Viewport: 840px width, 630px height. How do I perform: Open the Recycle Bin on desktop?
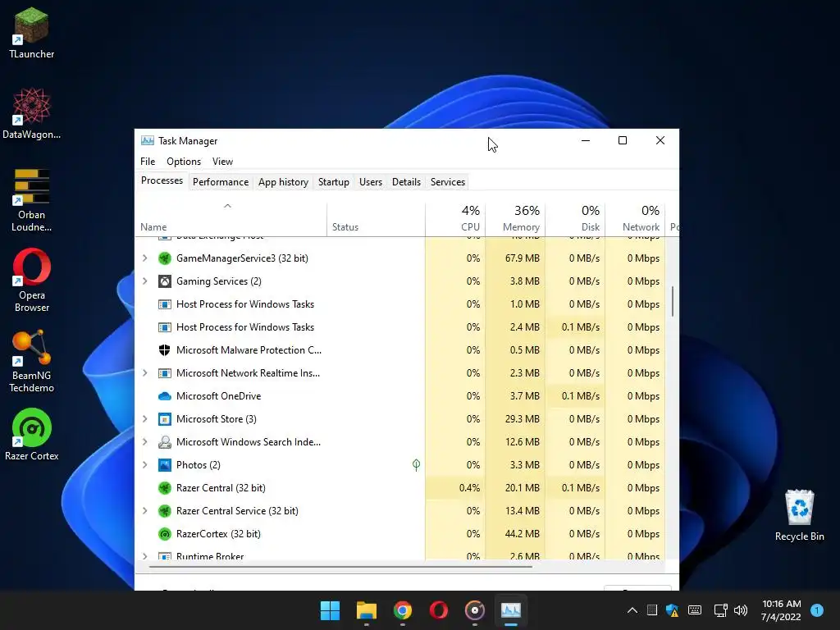point(799,515)
